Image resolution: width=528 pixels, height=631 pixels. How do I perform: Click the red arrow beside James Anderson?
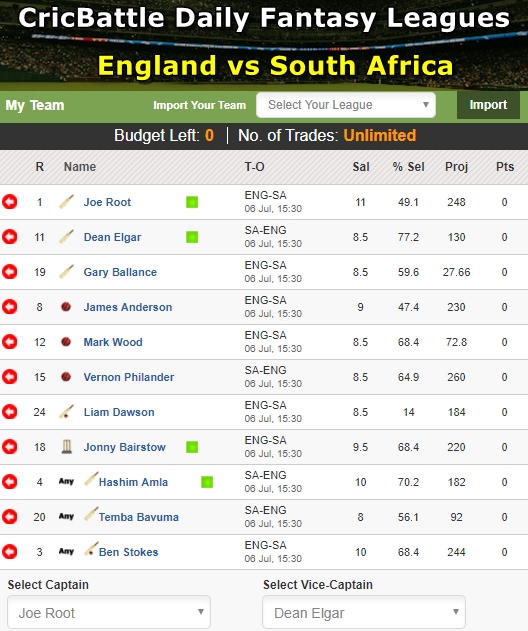10,307
